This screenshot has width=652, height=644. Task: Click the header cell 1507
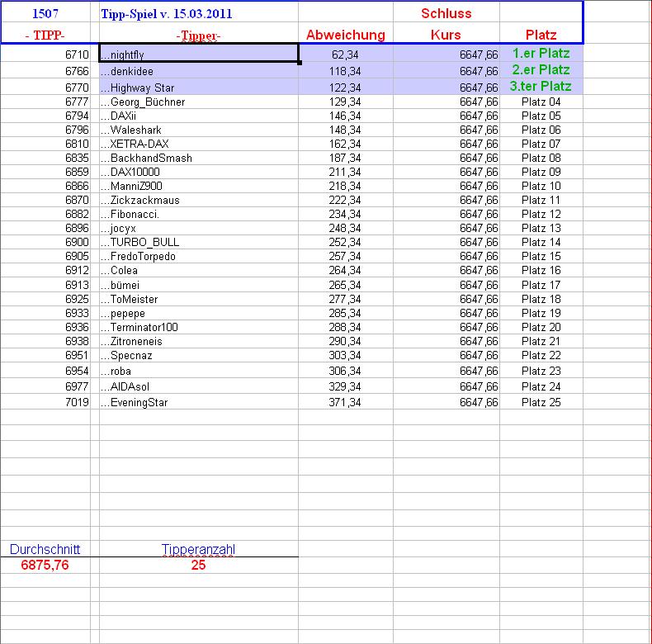[45, 13]
